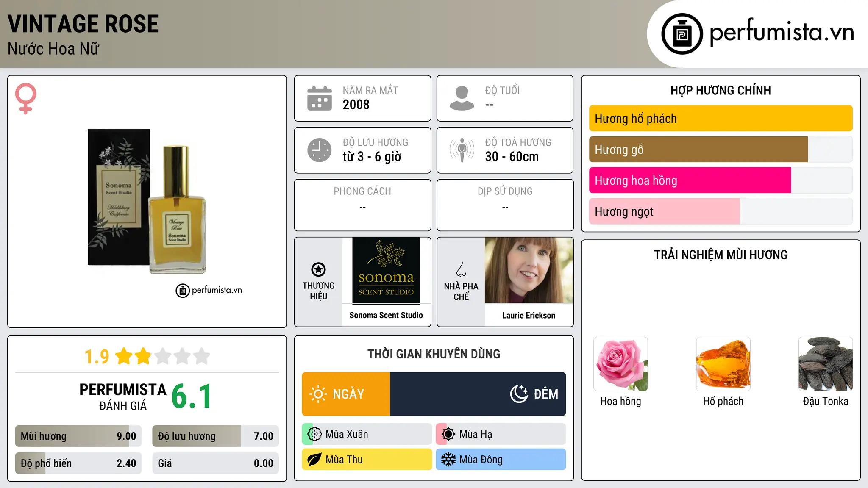Screen dimensions: 868x488
Task: Click the perfumista.vn perfume bottle logo icon
Action: [682, 34]
